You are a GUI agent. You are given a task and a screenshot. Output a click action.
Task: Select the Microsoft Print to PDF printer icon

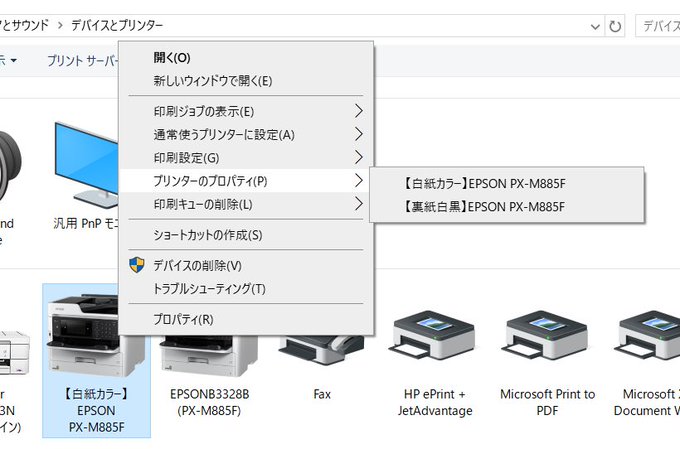(546, 335)
